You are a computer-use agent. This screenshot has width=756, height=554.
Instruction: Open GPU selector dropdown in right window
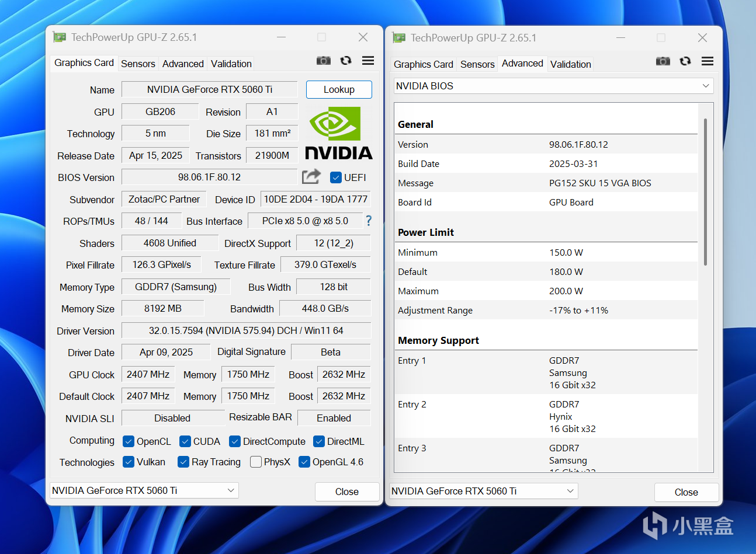[484, 491]
